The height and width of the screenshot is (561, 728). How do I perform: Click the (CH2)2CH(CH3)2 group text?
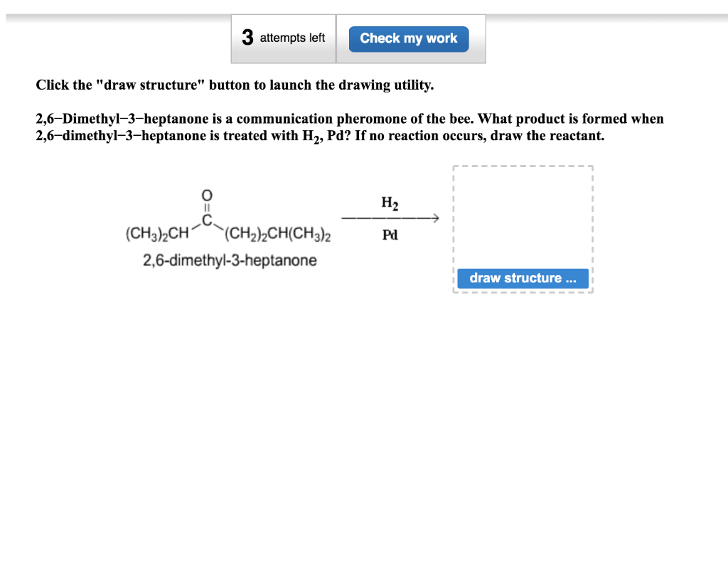click(277, 233)
